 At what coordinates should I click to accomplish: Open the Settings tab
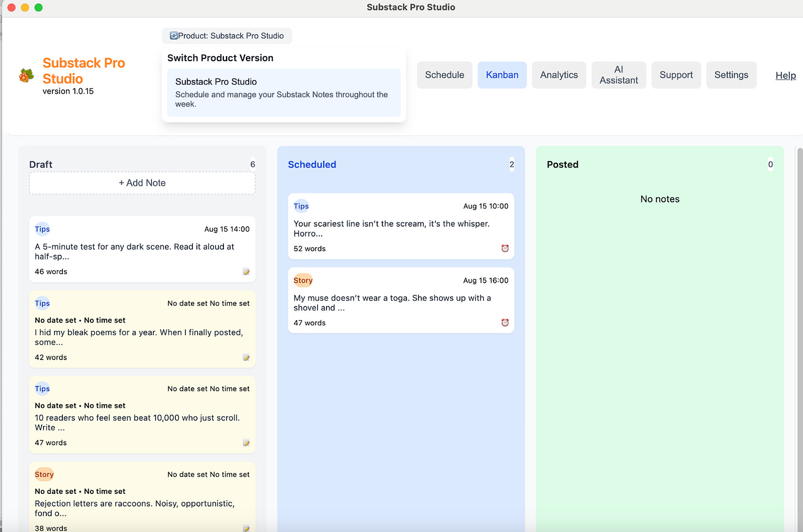pos(731,75)
